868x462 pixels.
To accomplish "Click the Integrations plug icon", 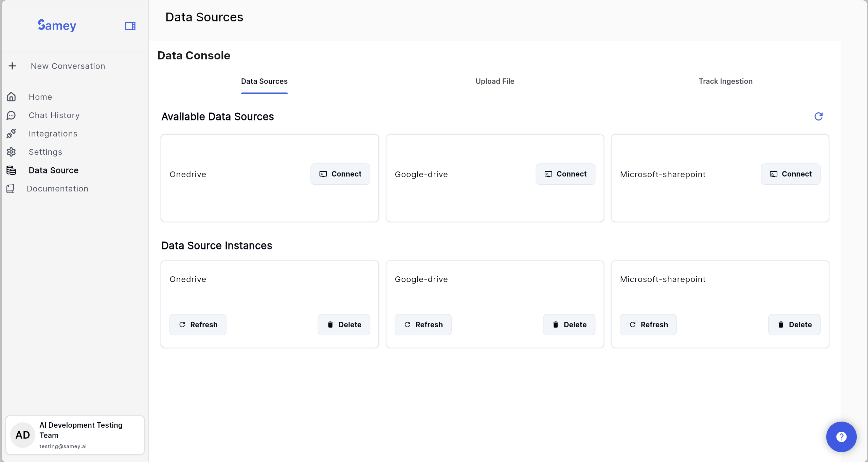I will point(11,133).
